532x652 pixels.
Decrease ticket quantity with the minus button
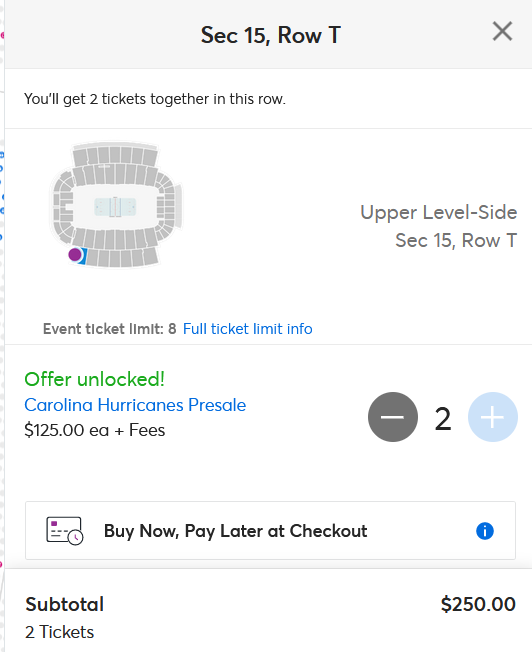pyautogui.click(x=393, y=417)
